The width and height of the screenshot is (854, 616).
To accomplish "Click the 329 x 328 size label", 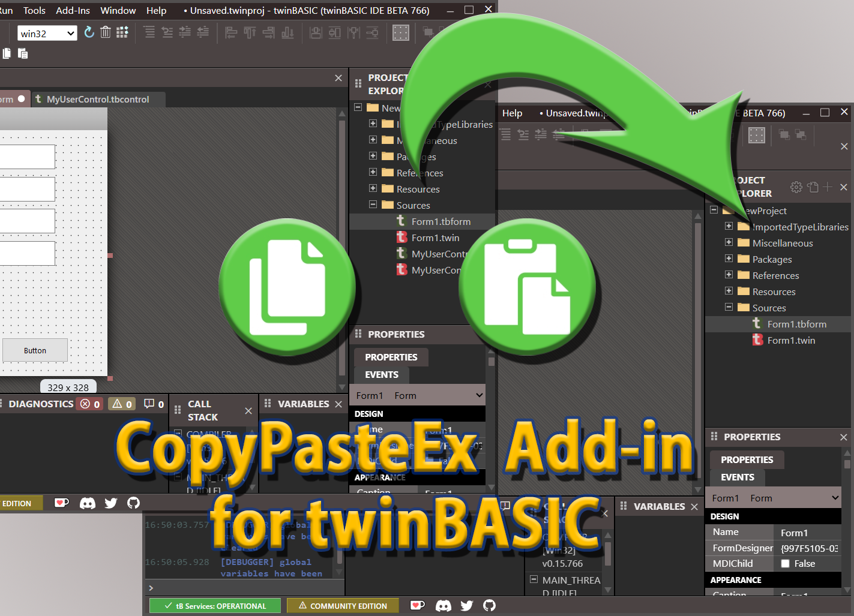I will coord(68,387).
